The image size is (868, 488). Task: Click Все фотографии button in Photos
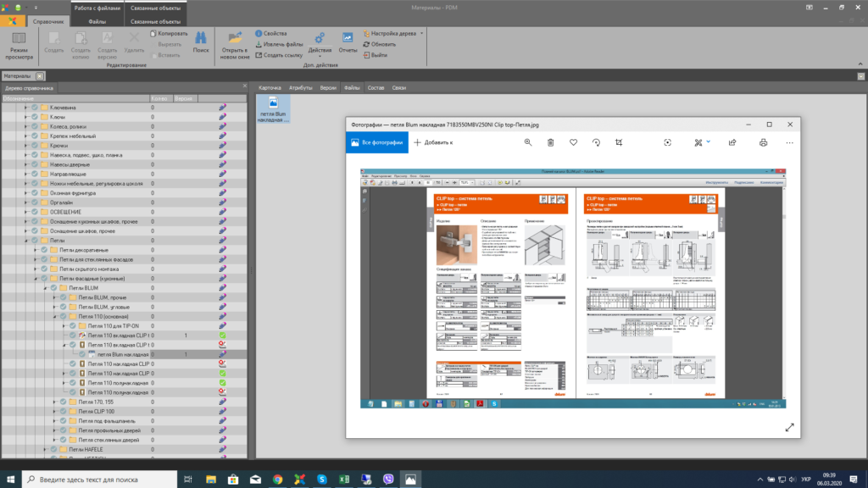[x=377, y=142]
